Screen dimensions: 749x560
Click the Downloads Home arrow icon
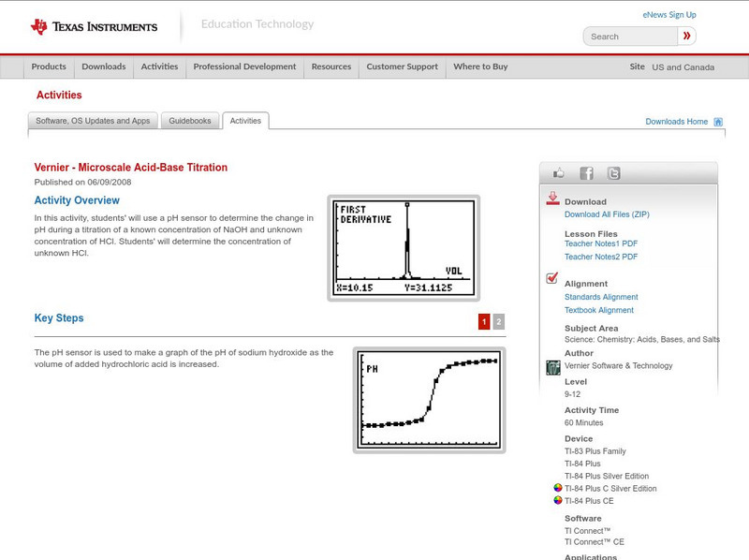pos(717,121)
